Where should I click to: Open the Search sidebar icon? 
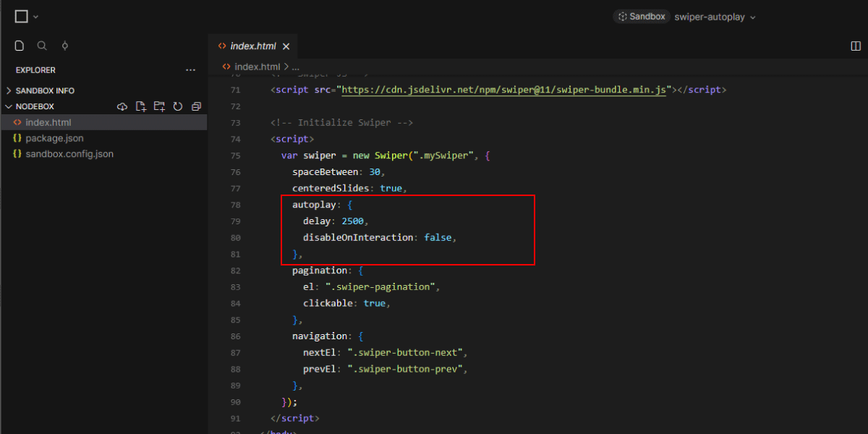42,46
